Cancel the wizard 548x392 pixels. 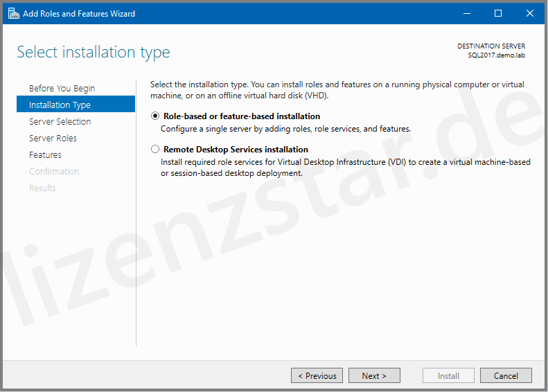click(506, 375)
